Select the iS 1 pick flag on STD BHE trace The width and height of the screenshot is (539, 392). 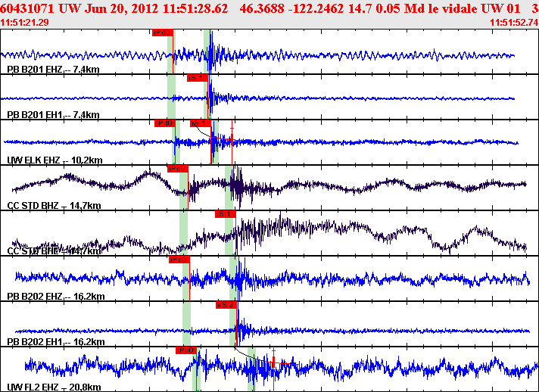pyautogui.click(x=226, y=214)
